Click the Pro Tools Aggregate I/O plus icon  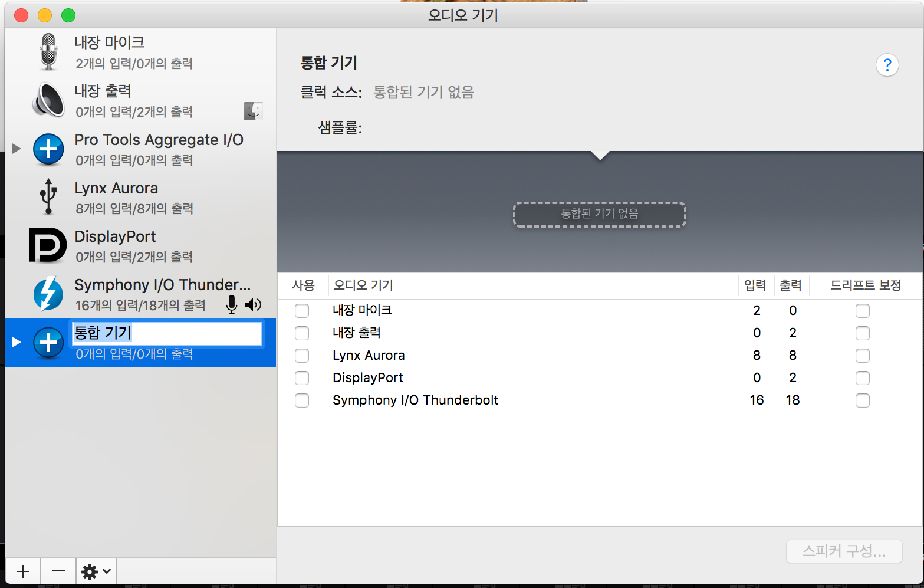click(48, 149)
